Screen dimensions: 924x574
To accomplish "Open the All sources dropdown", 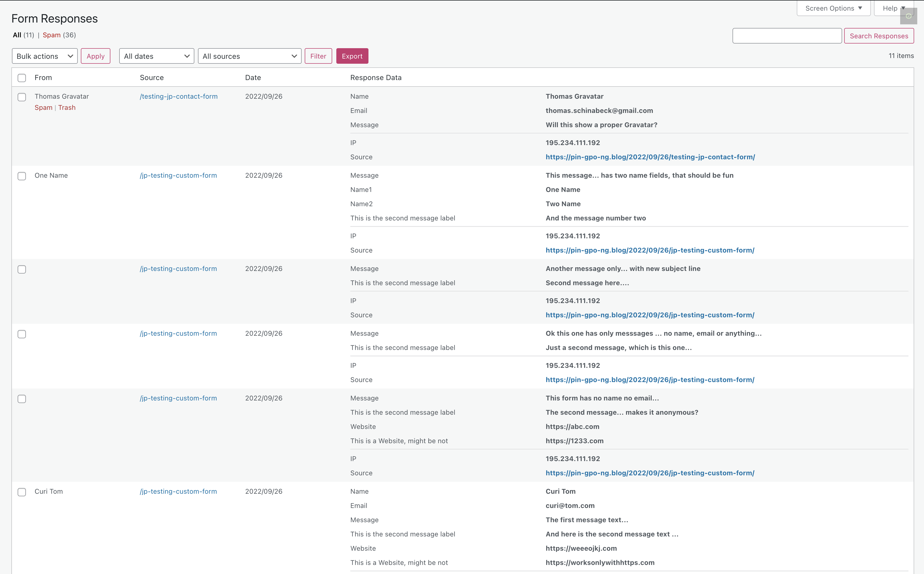I will [250, 56].
